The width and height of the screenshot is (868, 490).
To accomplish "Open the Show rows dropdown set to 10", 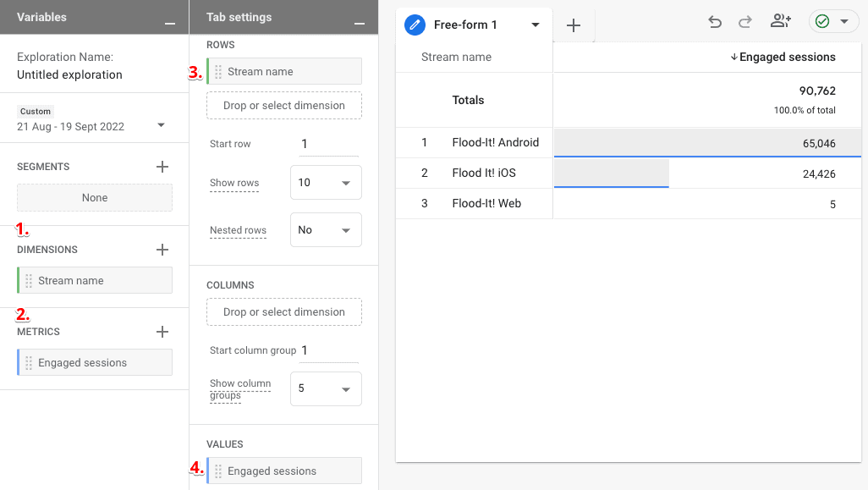I will click(326, 182).
